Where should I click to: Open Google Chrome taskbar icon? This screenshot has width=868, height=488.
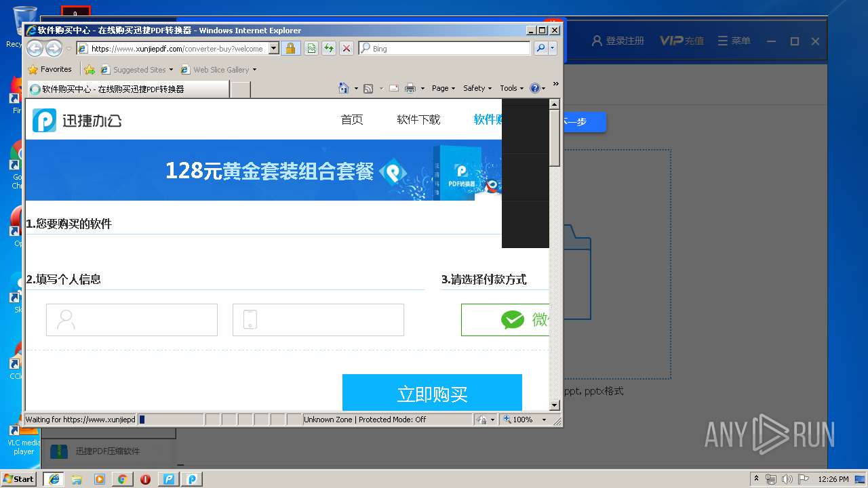122,479
